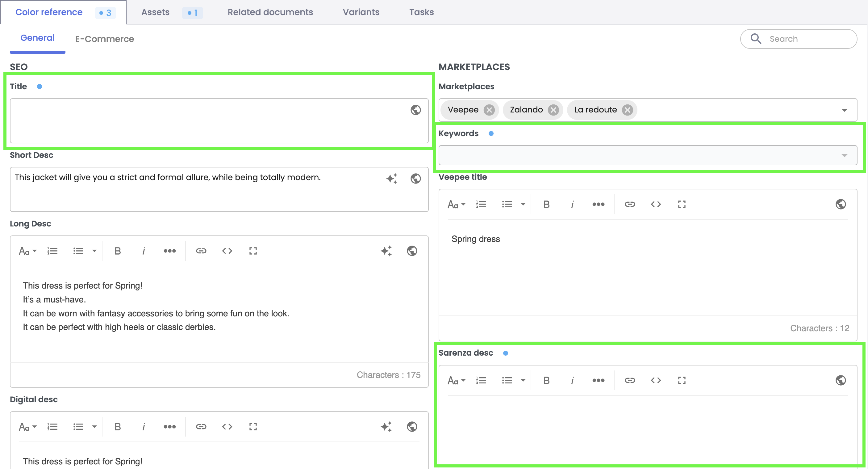Screen dimensions: 868x469
Task: Switch to the E-Commerce tab
Action: [x=104, y=39]
